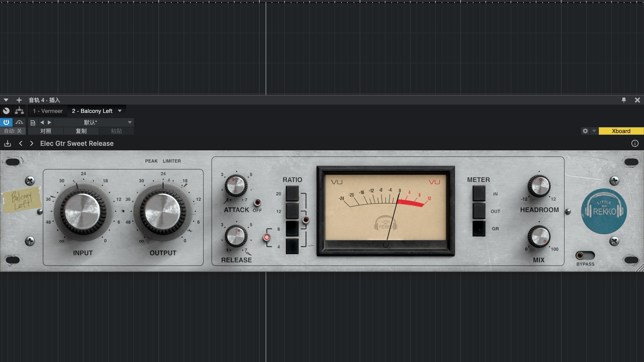This screenshot has height=362, width=644.
Task: Toggle the blue plugin power button
Action: coord(6,122)
